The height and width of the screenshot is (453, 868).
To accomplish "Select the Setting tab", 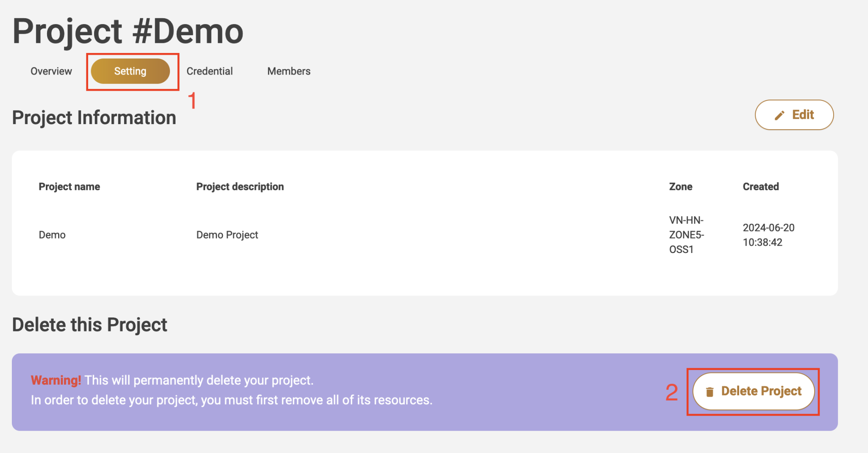I will [130, 71].
